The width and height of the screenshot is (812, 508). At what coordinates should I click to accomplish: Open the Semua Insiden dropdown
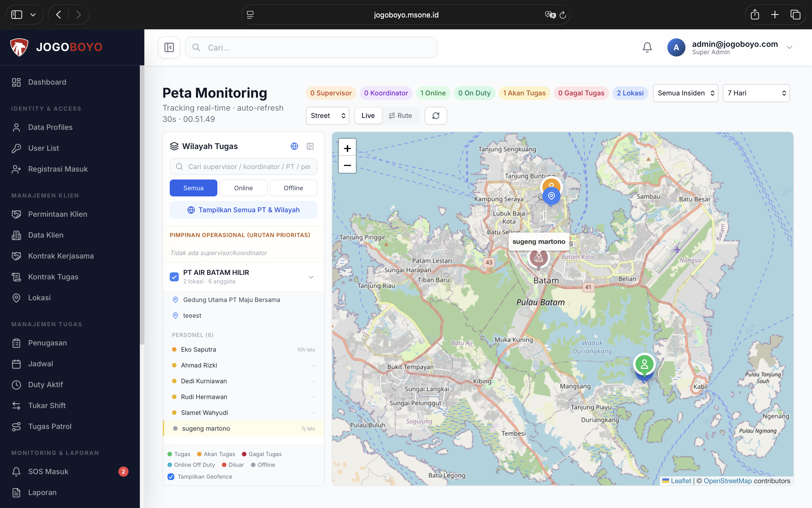[685, 93]
